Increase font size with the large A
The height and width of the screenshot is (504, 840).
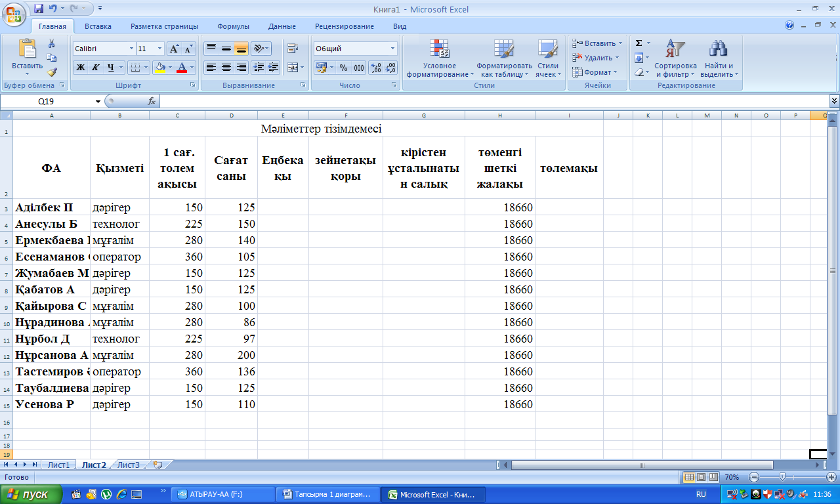pyautogui.click(x=174, y=49)
